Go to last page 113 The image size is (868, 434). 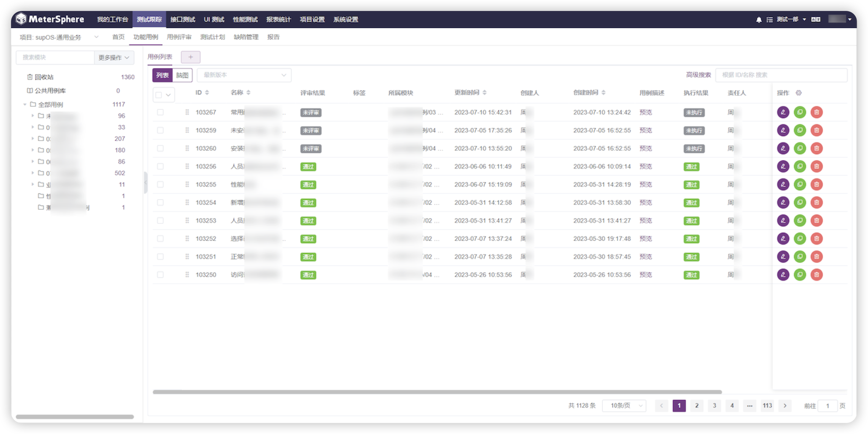[x=767, y=405]
